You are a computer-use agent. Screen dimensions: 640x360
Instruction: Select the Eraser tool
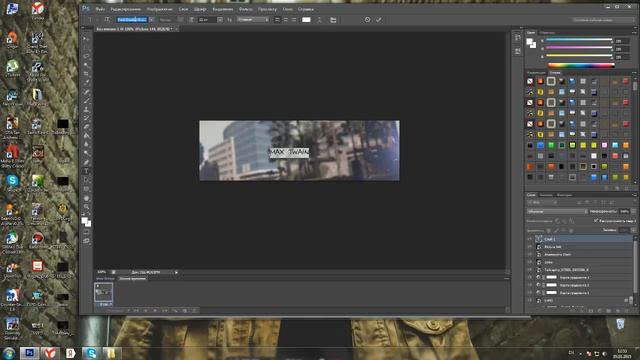pyautogui.click(x=86, y=127)
